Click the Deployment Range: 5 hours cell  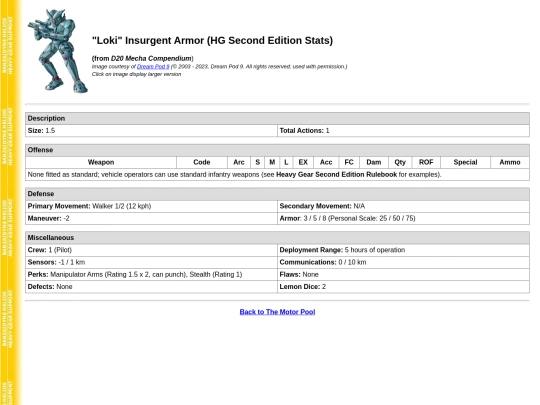click(403, 250)
